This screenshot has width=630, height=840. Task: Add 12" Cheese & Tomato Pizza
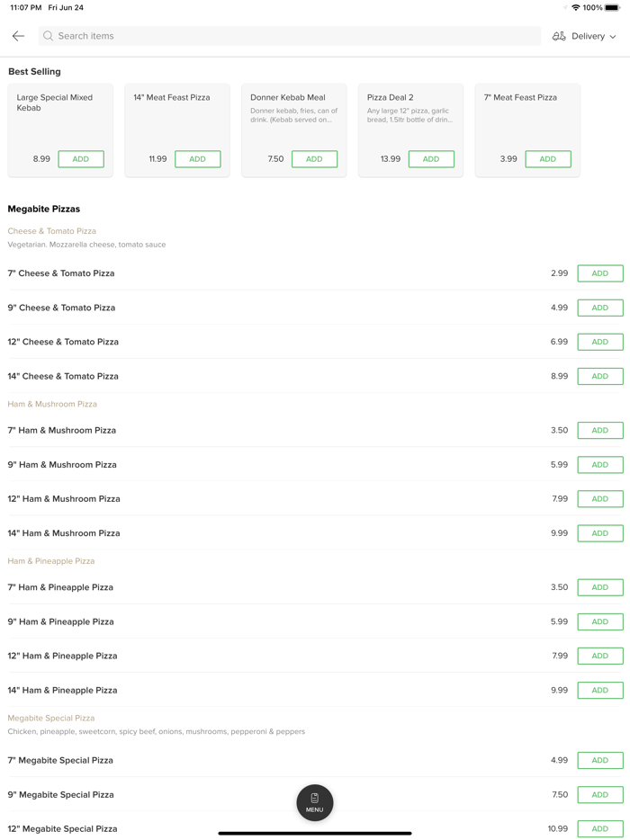pyautogui.click(x=600, y=342)
